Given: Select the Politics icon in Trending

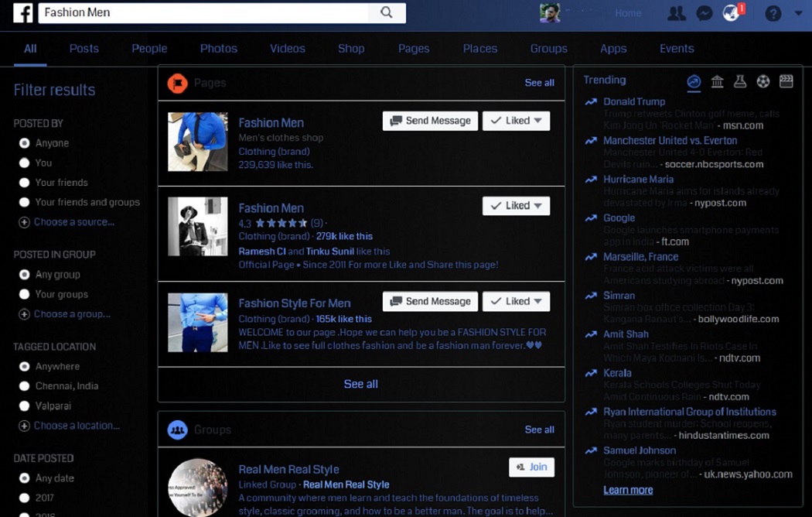Looking at the screenshot, I should (x=717, y=81).
